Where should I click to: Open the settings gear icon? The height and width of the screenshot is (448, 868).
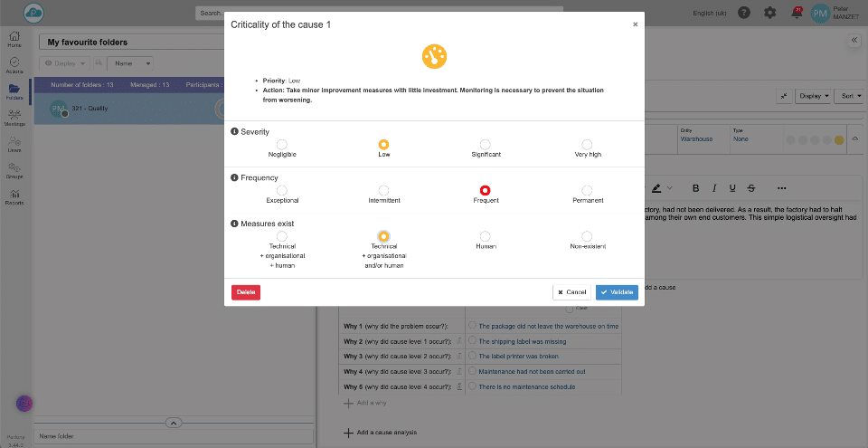tap(769, 13)
